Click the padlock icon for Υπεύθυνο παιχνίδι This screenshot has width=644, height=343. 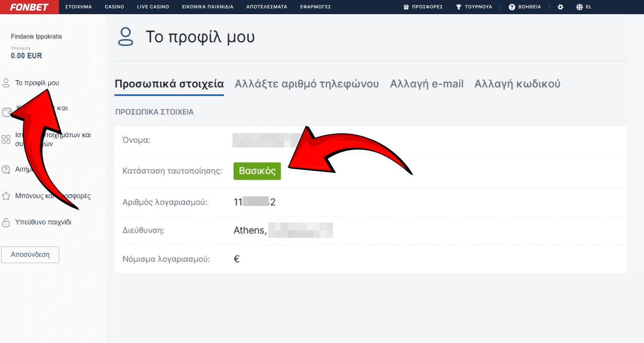[x=6, y=222]
